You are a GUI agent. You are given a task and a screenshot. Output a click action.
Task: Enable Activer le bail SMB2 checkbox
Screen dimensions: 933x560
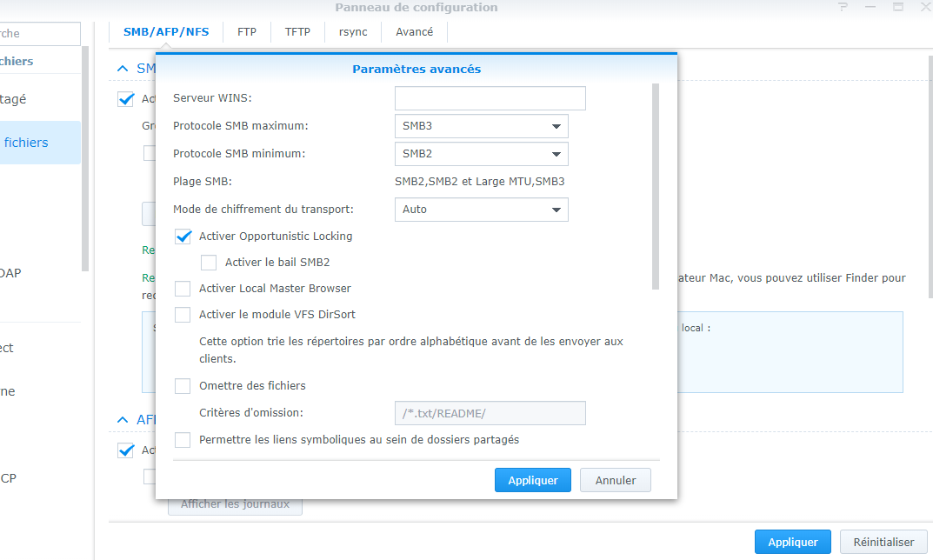[x=209, y=263]
